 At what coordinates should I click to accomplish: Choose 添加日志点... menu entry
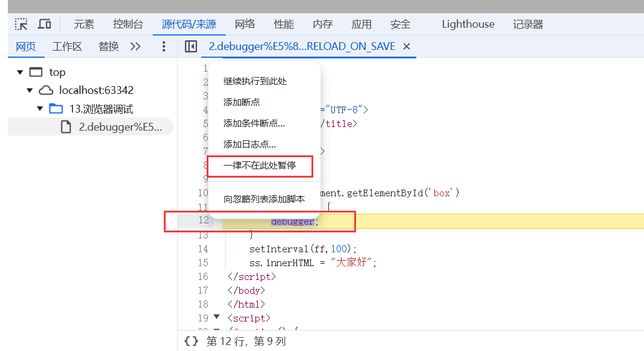point(249,144)
